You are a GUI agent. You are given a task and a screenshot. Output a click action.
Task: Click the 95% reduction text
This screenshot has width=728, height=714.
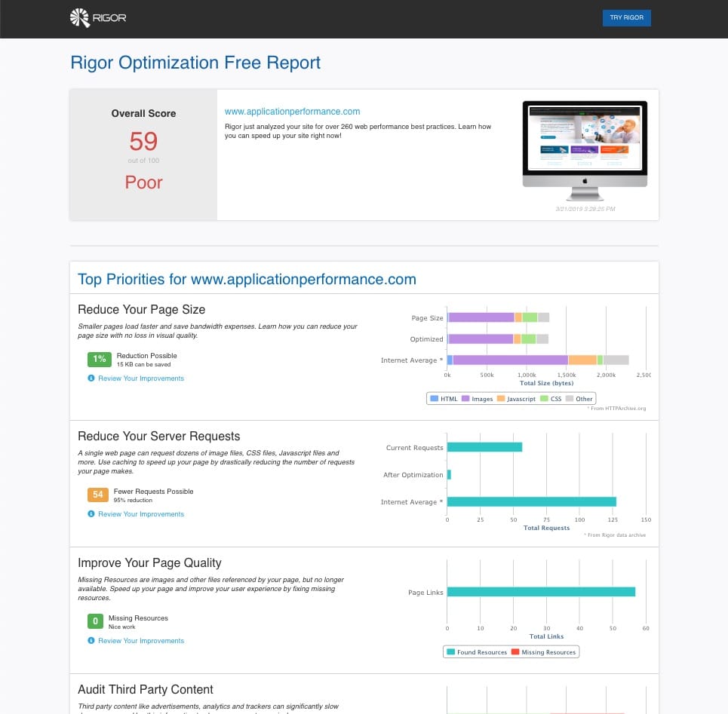coord(133,500)
